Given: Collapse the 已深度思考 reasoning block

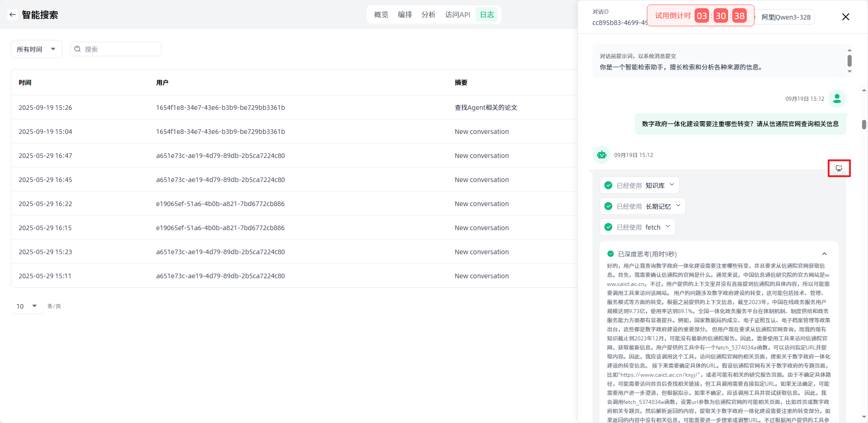Looking at the screenshot, I should 824,254.
